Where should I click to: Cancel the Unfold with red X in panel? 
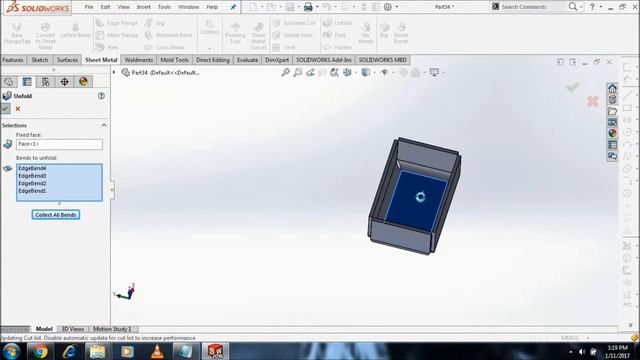click(18, 109)
